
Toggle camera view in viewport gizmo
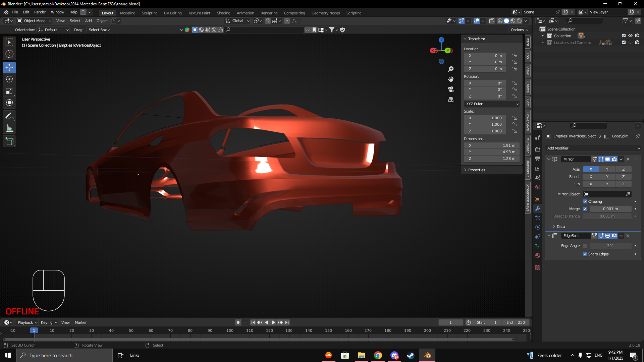coord(451,89)
